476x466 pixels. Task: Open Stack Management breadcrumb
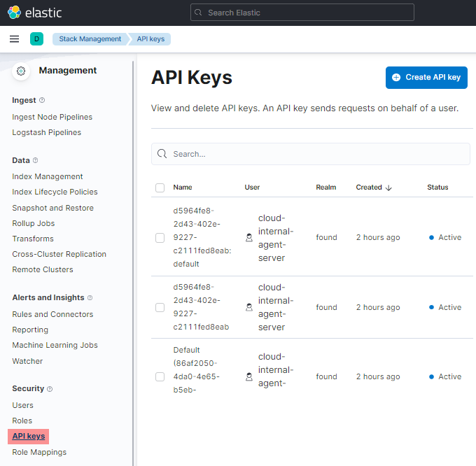point(90,39)
